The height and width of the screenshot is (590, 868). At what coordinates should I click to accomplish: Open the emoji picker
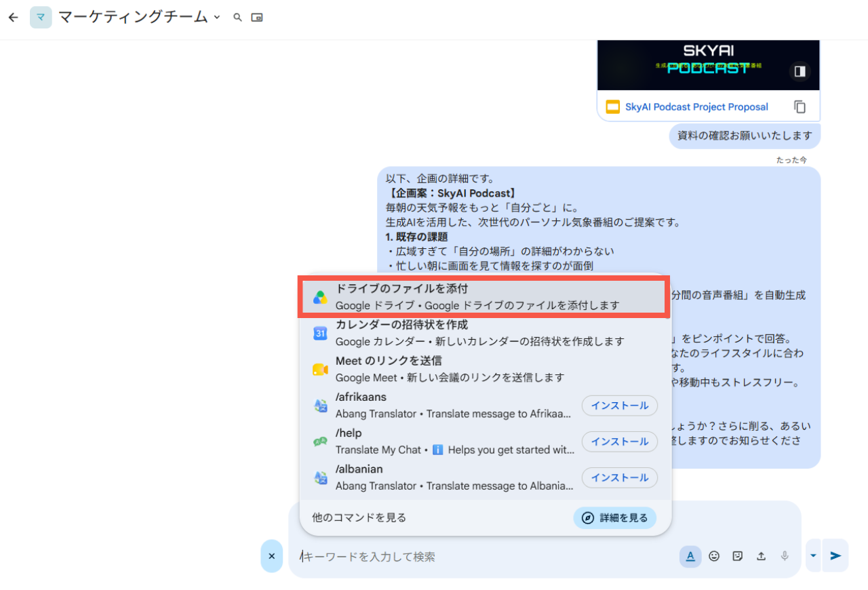tap(714, 556)
